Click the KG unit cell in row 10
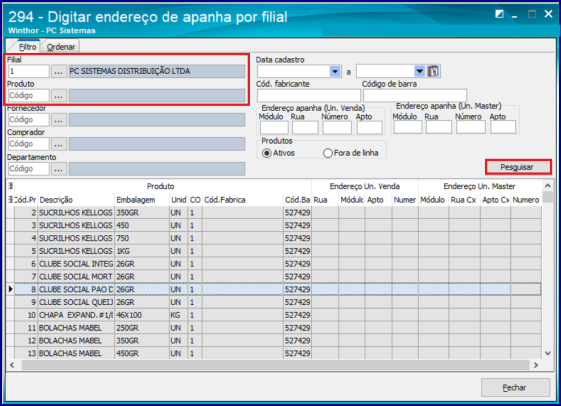Viewport: 561px width, 406px height. pos(179,315)
